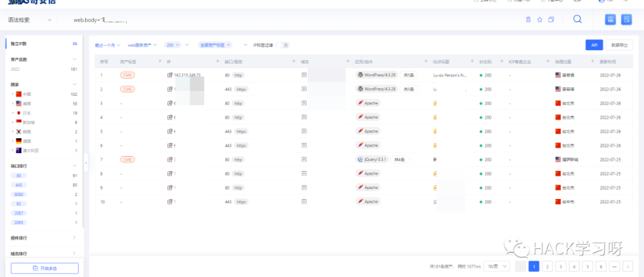644x277 pixels.
Task: Click the star favorite icon in search bar
Action: [x=540, y=20]
